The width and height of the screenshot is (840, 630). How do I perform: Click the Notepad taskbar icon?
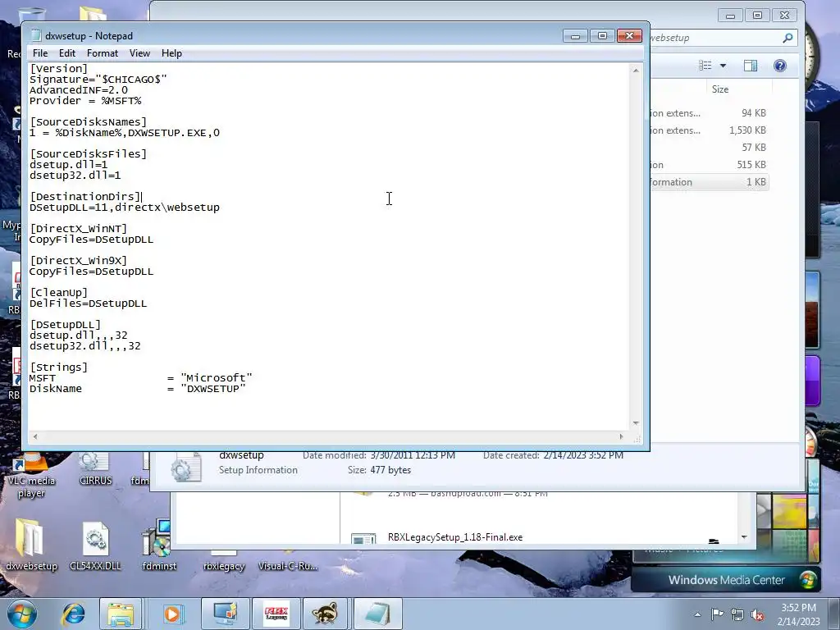(377, 614)
